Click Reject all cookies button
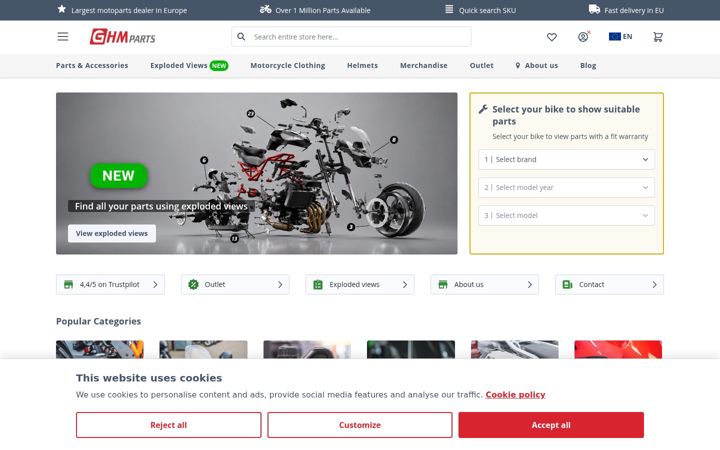The height and width of the screenshot is (450, 720). [x=169, y=425]
